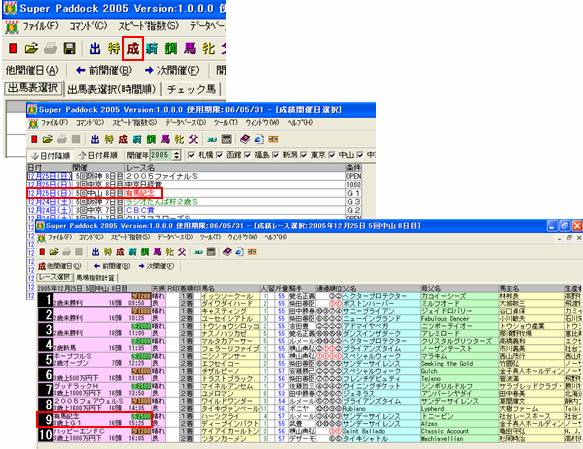Click the red stop icon in the back window toolbar
The width and height of the screenshot is (583, 449).
(x=13, y=48)
